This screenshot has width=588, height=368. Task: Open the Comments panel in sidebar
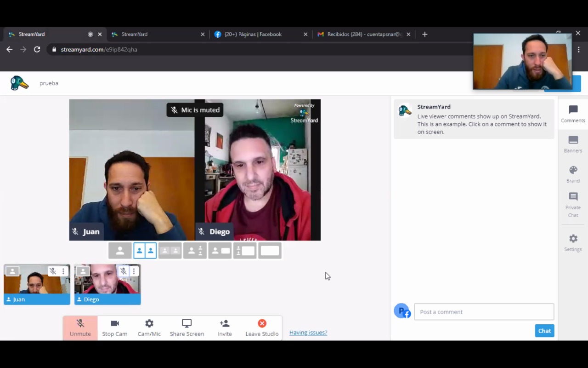pos(573,114)
